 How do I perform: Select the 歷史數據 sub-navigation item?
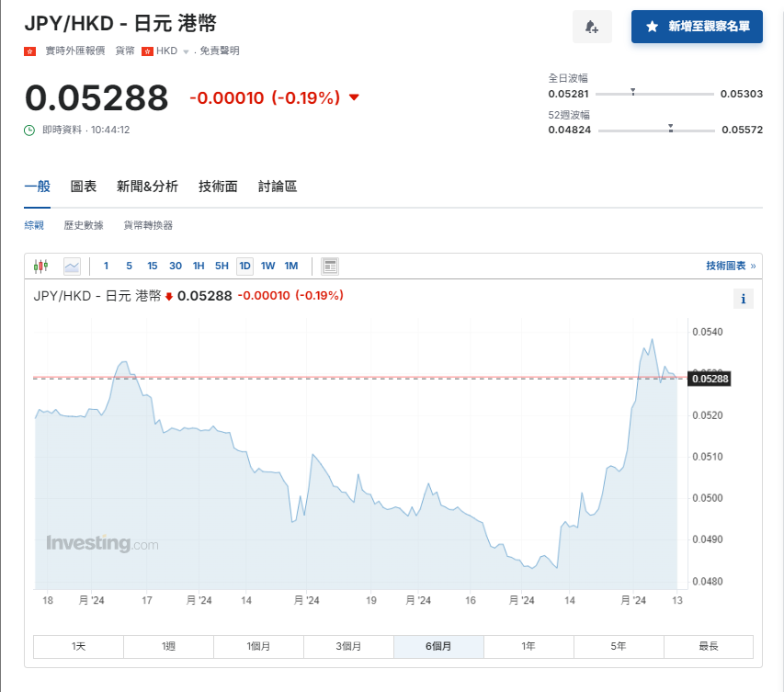(x=84, y=224)
